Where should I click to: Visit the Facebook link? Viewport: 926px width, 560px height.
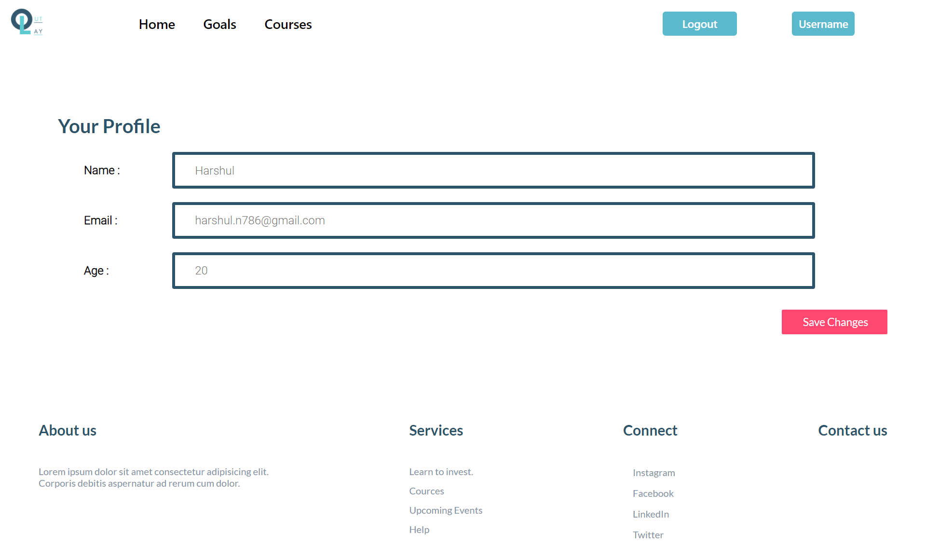pos(653,493)
